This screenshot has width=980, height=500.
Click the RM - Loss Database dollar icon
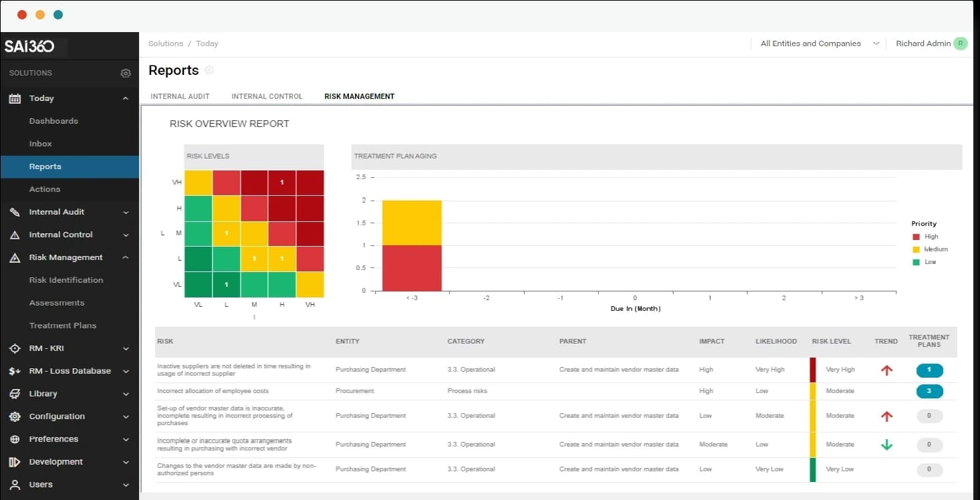pos(15,371)
